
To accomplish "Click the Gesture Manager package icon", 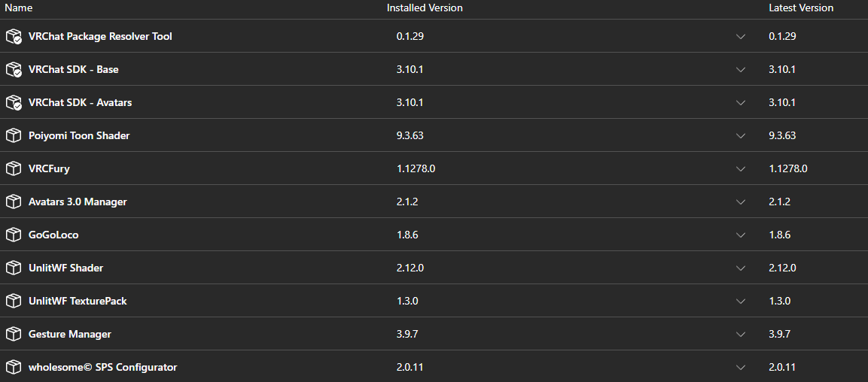I will click(14, 334).
